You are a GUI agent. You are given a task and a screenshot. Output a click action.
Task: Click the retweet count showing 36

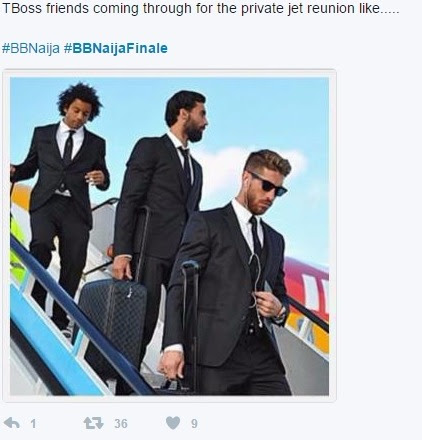click(x=121, y=424)
